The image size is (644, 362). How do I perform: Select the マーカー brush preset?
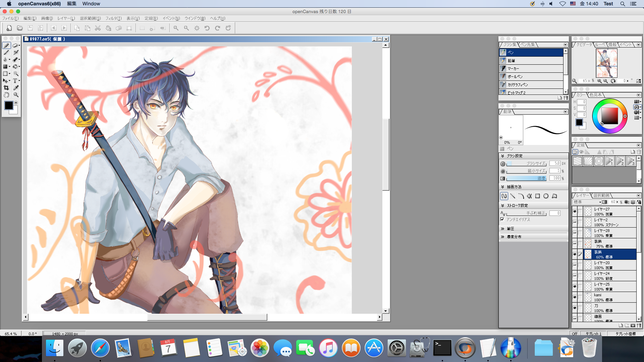(531, 69)
